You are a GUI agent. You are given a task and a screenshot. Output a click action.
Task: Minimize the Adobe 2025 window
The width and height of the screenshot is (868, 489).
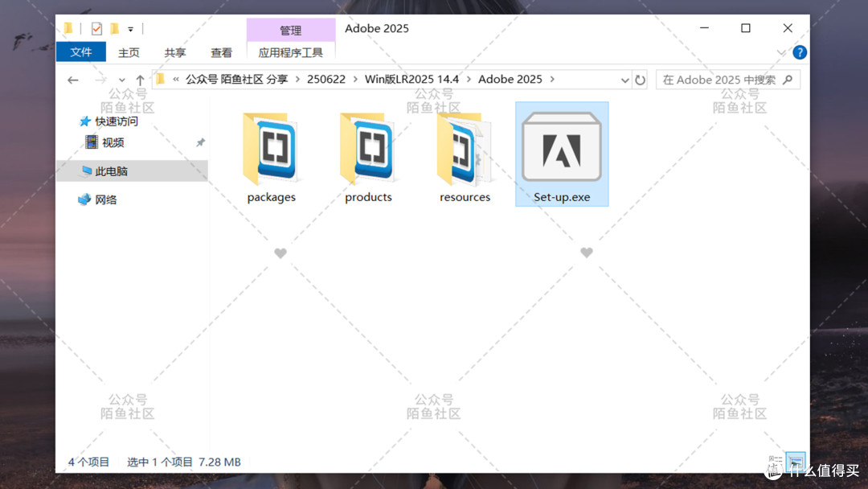coord(704,28)
